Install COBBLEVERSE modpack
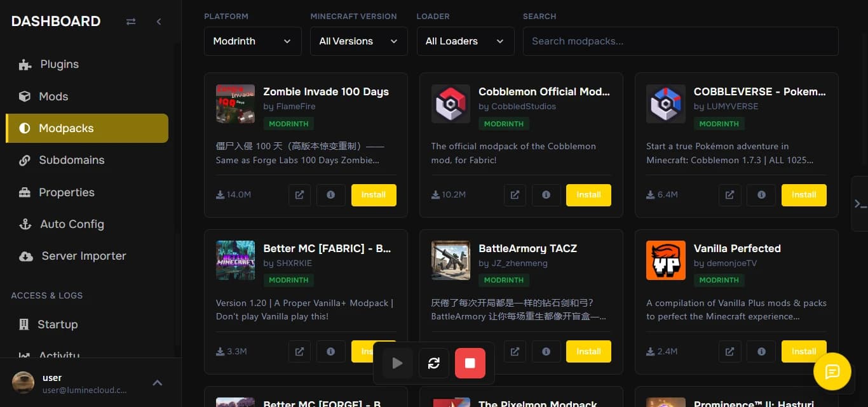This screenshot has height=407, width=868. pyautogui.click(x=804, y=195)
